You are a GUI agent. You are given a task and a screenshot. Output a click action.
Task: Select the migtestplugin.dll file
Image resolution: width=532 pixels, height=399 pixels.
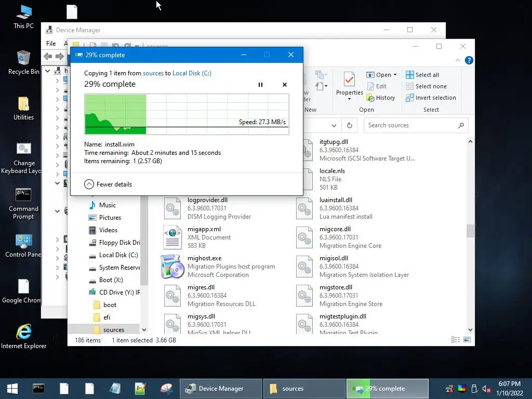[x=338, y=324]
